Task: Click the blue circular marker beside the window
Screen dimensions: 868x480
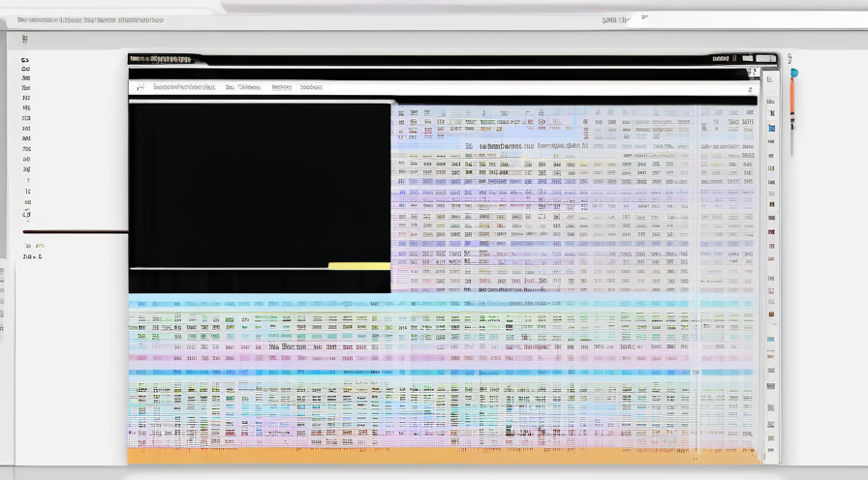Action: tap(793, 73)
